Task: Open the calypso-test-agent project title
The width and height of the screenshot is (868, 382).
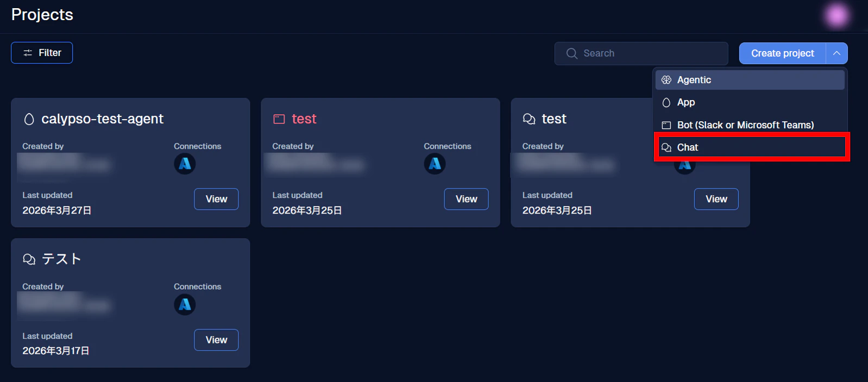Action: pyautogui.click(x=102, y=118)
